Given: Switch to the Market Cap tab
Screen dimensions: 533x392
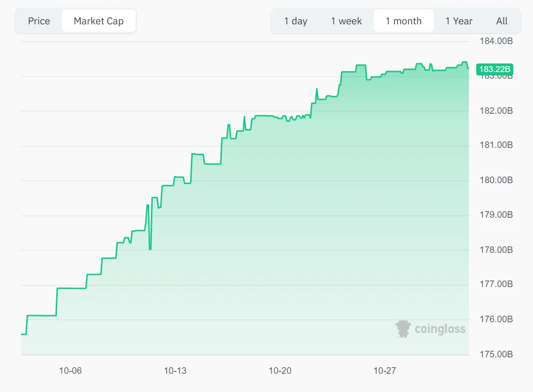Looking at the screenshot, I should tap(98, 21).
